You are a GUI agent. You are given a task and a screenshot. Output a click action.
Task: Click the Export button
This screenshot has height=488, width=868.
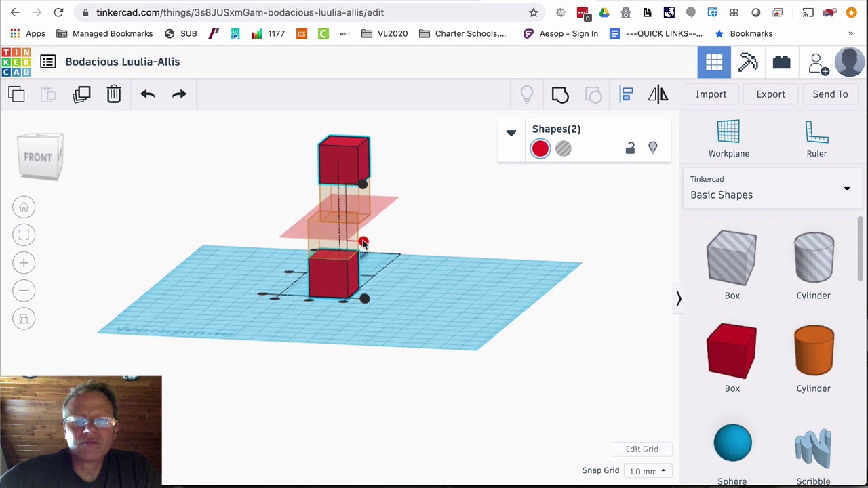771,94
